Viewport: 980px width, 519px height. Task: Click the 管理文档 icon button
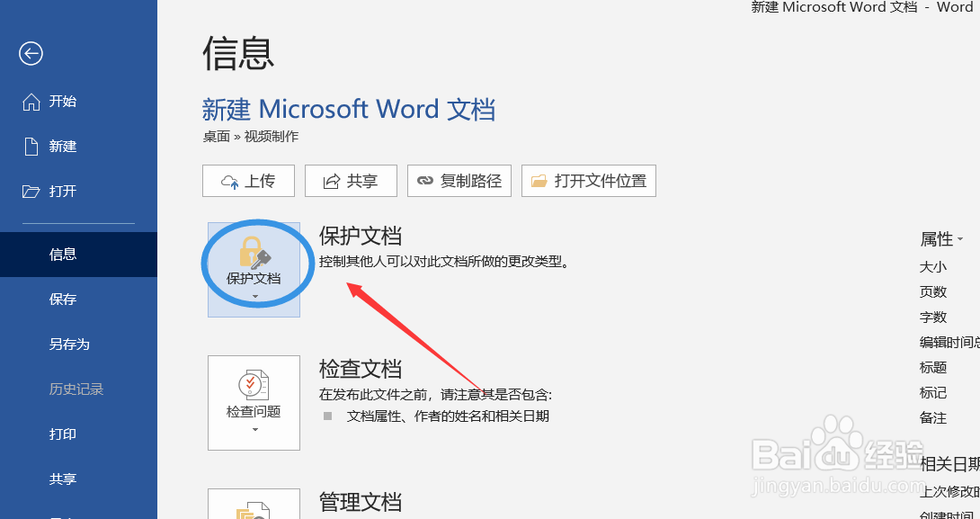pos(254,504)
